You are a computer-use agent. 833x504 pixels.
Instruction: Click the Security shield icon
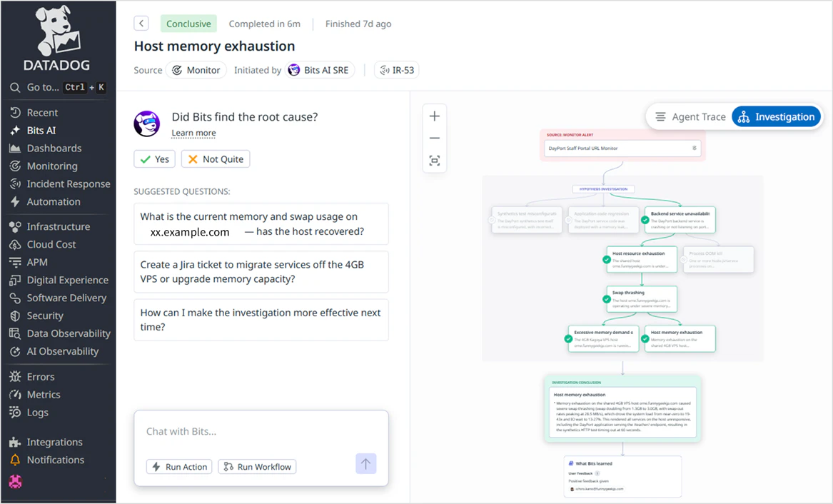click(15, 316)
